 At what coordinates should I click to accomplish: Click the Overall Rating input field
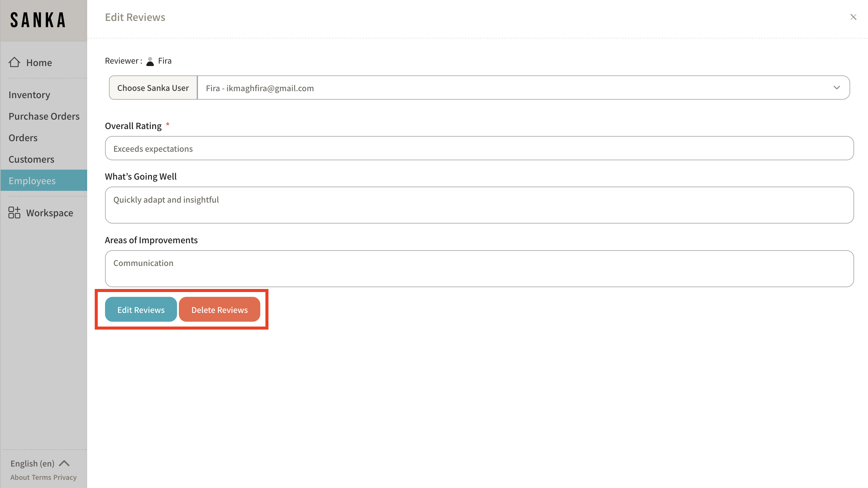479,148
